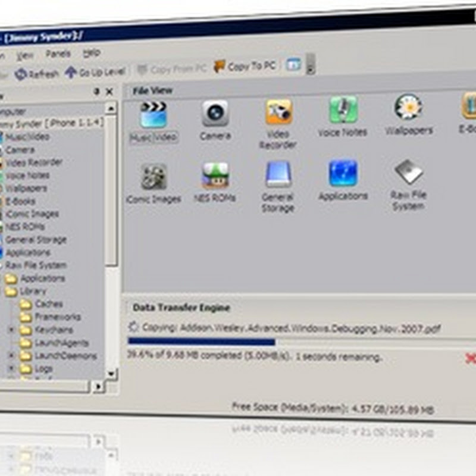Open the Music/Video icon in File View

[x=154, y=115]
